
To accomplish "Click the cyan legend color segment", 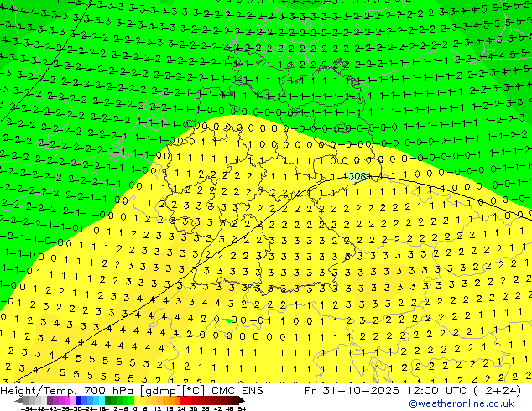I will (102, 401).
